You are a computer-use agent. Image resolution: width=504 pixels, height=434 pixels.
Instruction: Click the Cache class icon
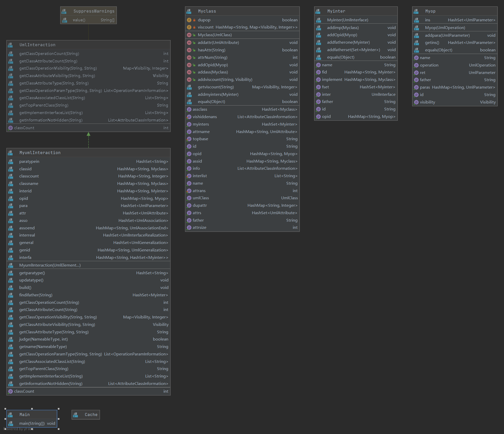coord(76,415)
